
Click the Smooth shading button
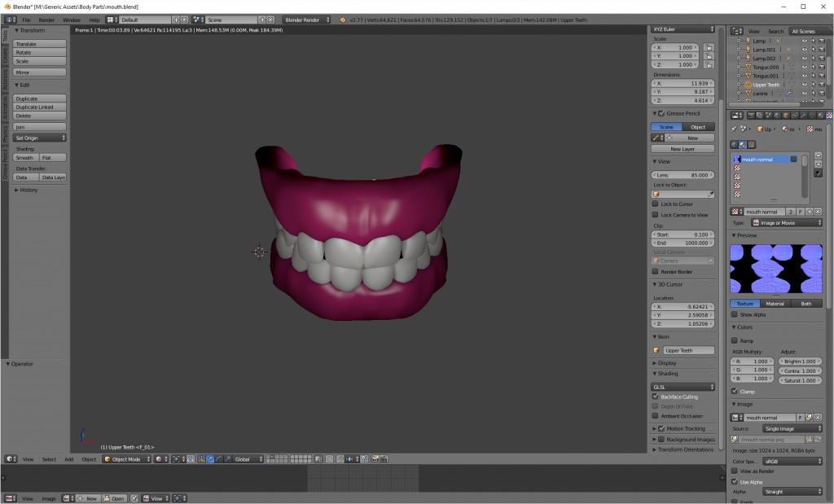[x=25, y=157]
